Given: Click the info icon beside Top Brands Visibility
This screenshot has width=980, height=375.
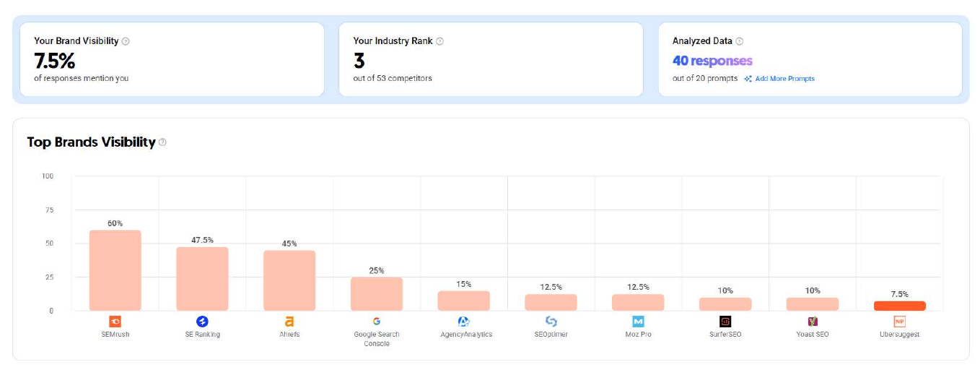Looking at the screenshot, I should (x=162, y=142).
